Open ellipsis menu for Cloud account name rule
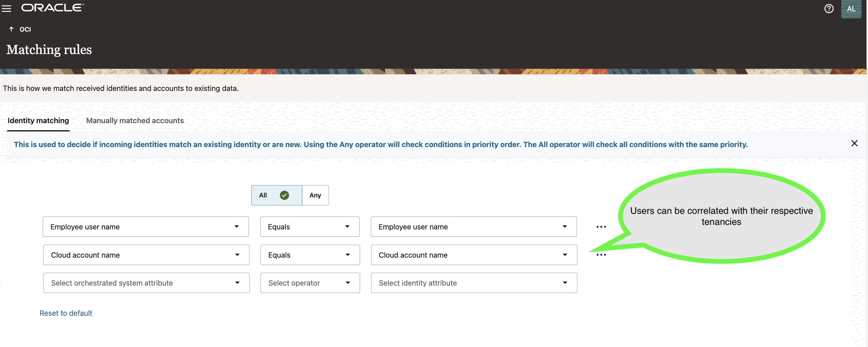868x347 pixels. point(601,255)
